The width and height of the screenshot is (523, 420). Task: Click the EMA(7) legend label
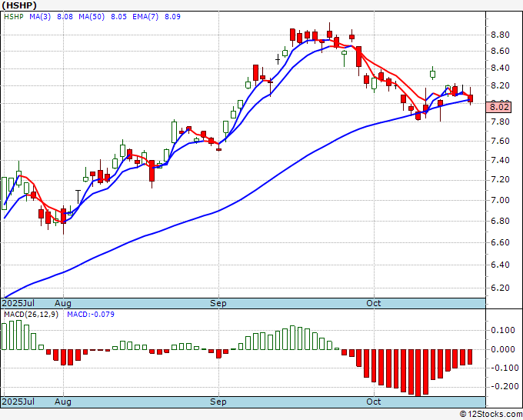pos(145,17)
